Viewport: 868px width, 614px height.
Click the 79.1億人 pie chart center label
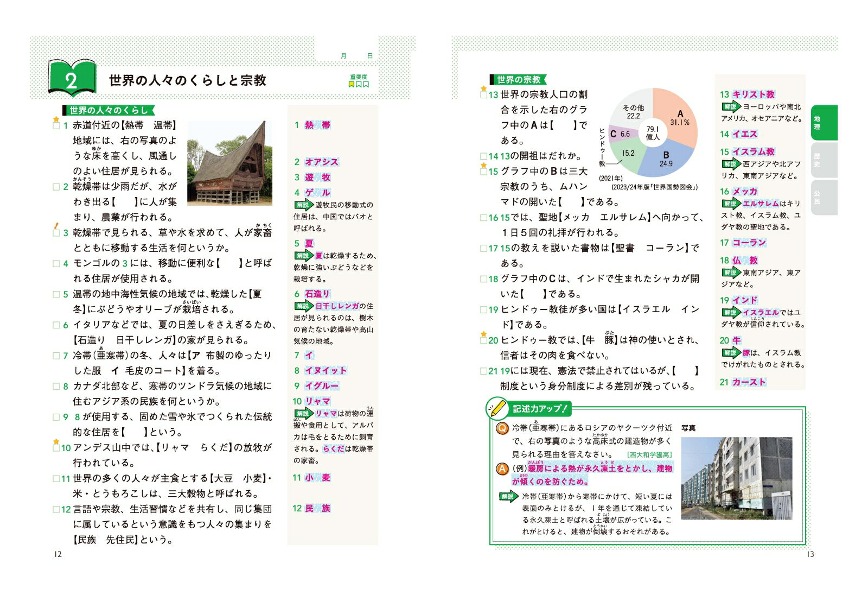point(653,133)
